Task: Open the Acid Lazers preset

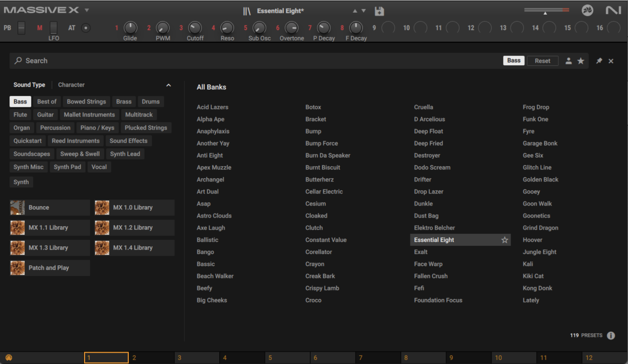Action: [x=212, y=107]
